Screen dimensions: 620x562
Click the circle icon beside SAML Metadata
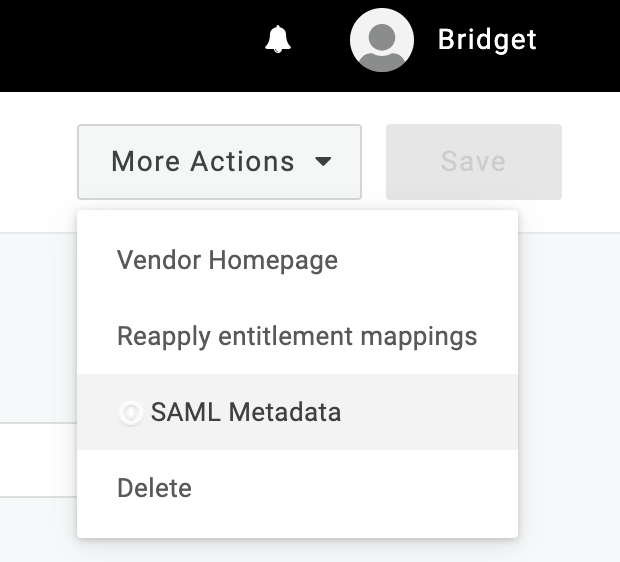click(x=130, y=412)
